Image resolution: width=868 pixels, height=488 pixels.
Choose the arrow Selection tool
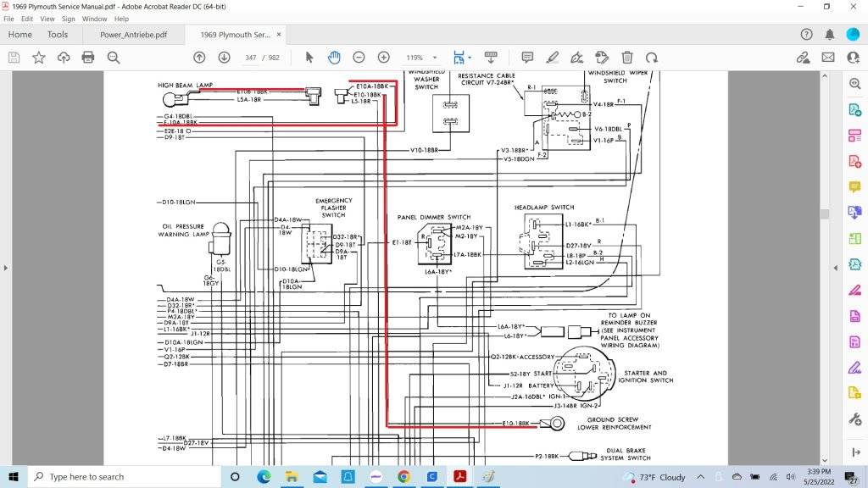click(309, 58)
